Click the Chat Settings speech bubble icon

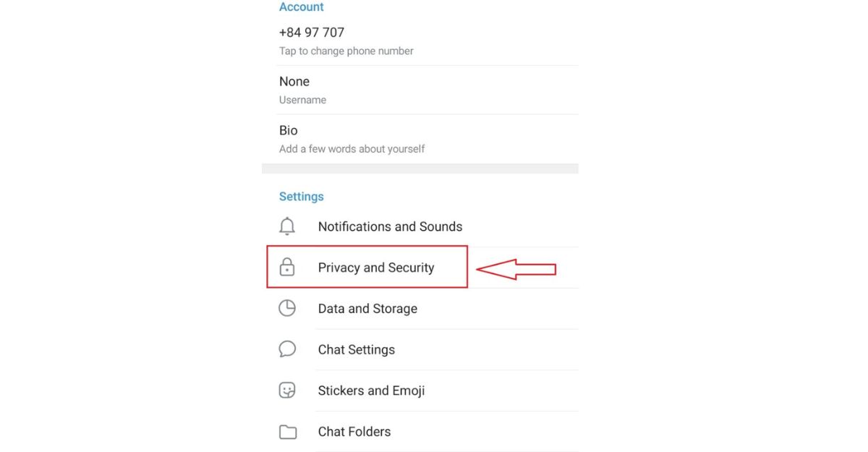click(287, 349)
